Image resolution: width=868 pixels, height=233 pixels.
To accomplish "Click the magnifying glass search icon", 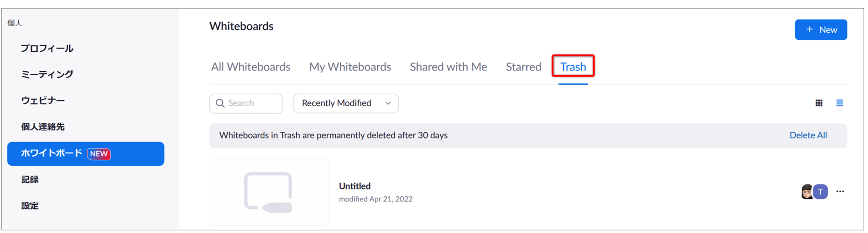I will pos(220,103).
